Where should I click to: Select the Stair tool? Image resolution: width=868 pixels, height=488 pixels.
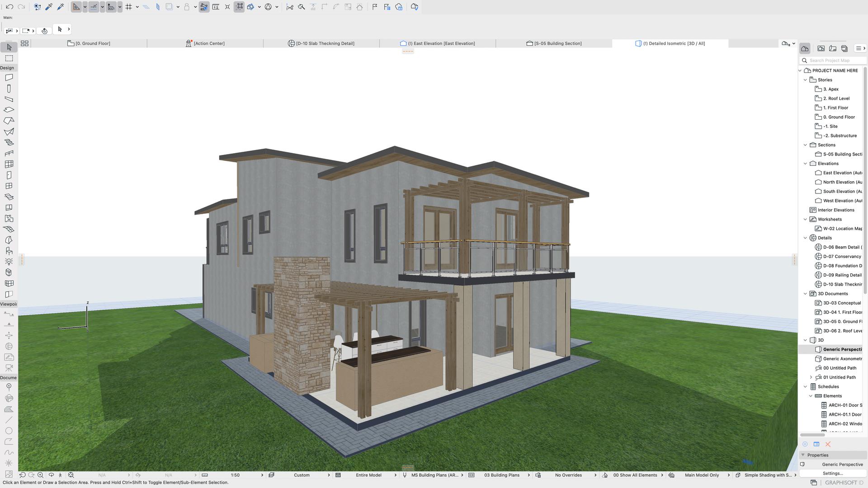click(9, 142)
